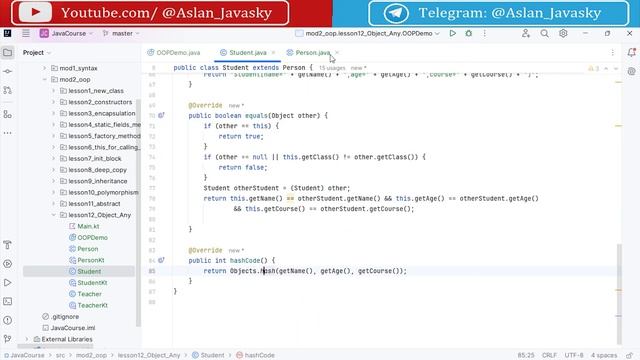
Task: Open Search Everywhere magnifier
Action: tap(544, 33)
